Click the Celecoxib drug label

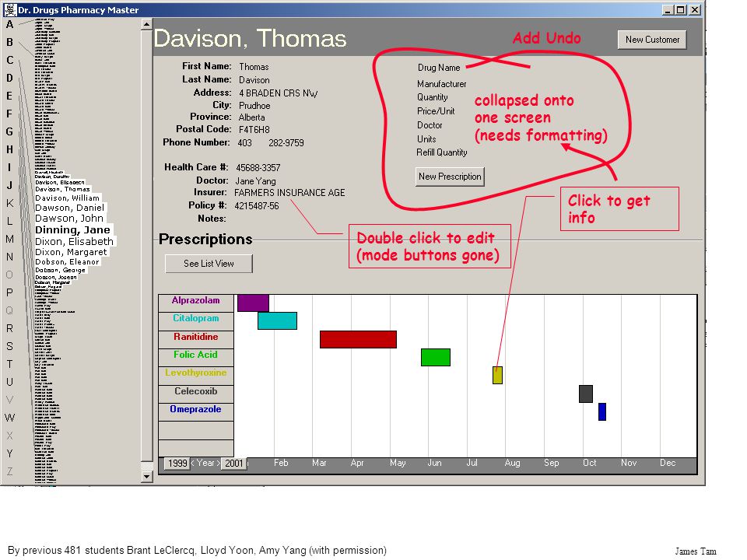tap(196, 391)
